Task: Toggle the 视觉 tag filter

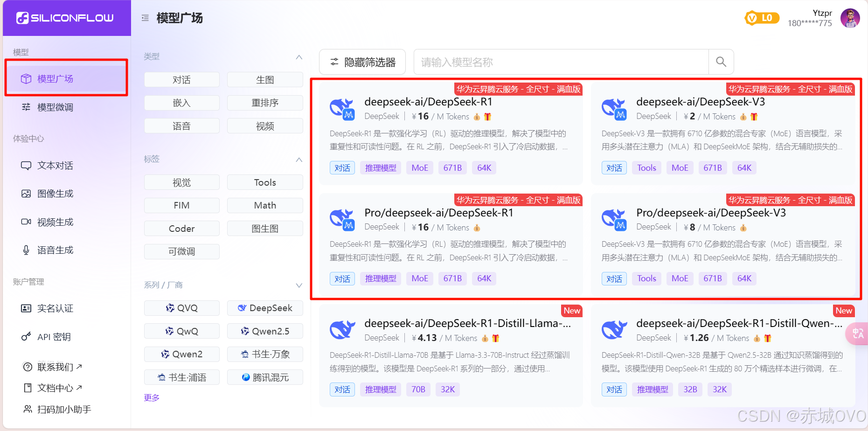Action: 181,182
